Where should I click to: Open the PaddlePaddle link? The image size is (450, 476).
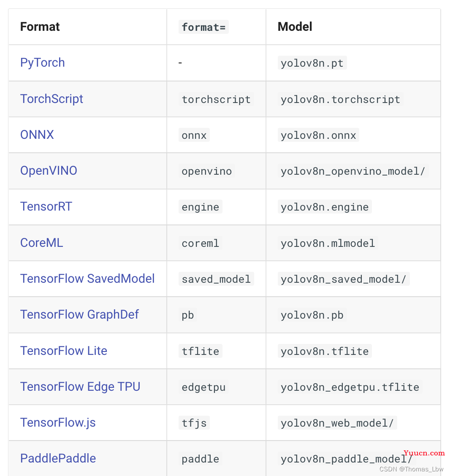click(58, 458)
